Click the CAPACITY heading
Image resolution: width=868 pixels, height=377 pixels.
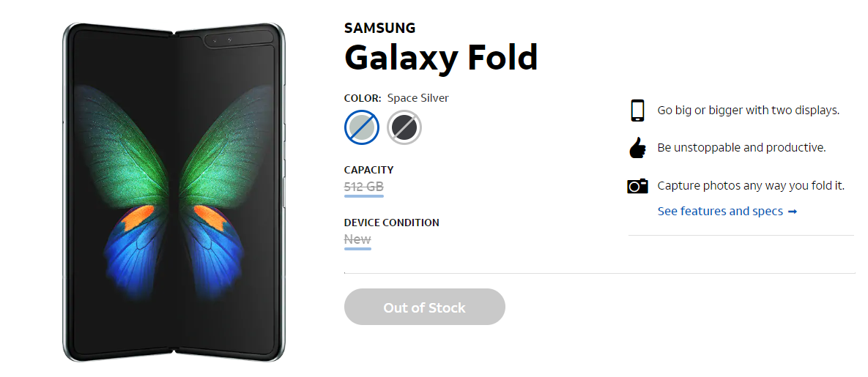368,170
